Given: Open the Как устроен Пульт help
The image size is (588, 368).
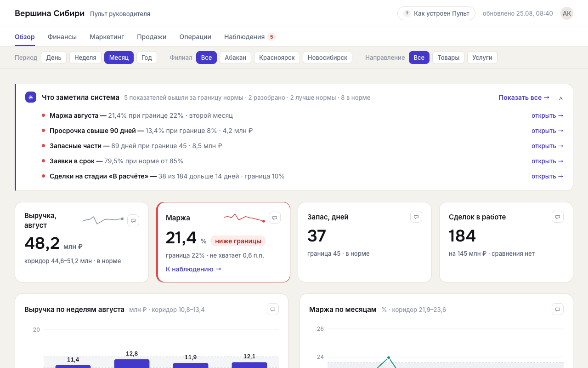Looking at the screenshot, I should [436, 13].
